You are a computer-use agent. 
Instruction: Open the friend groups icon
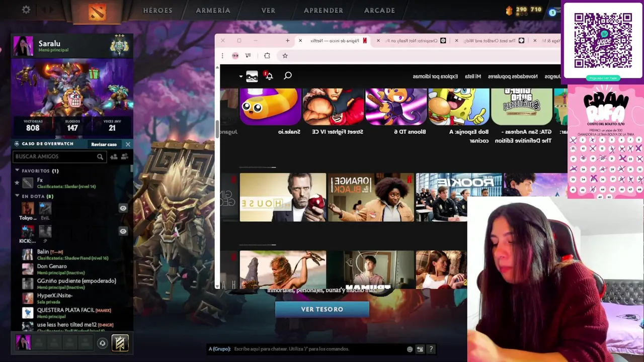tap(124, 157)
